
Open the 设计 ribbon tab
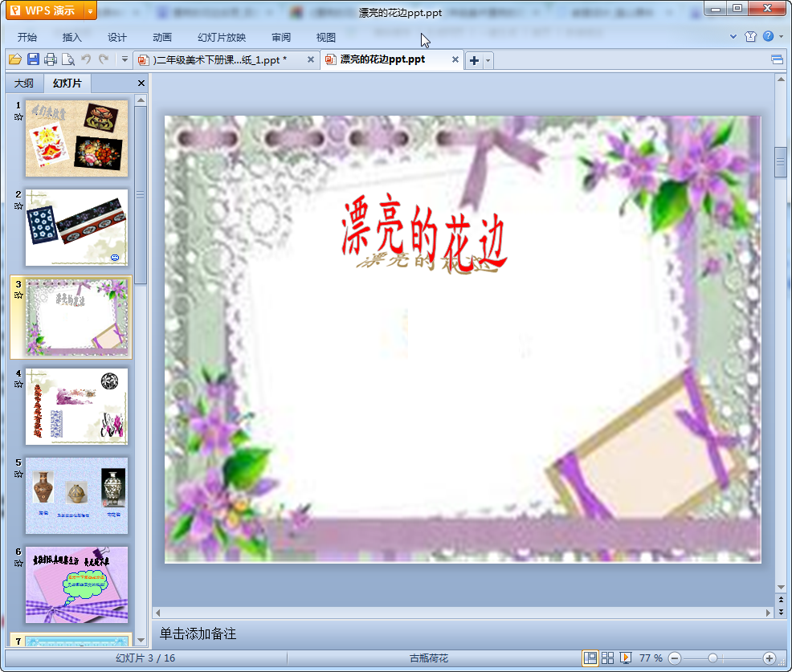pyautogui.click(x=116, y=38)
